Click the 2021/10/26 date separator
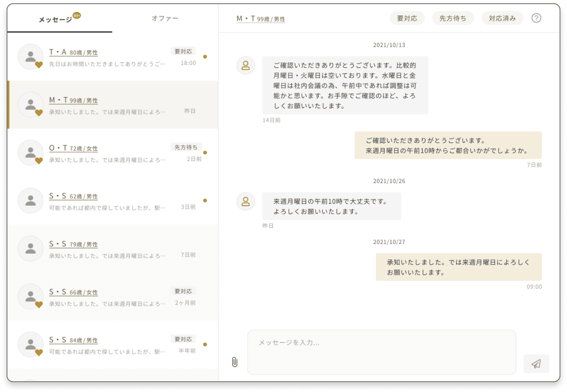 389,181
